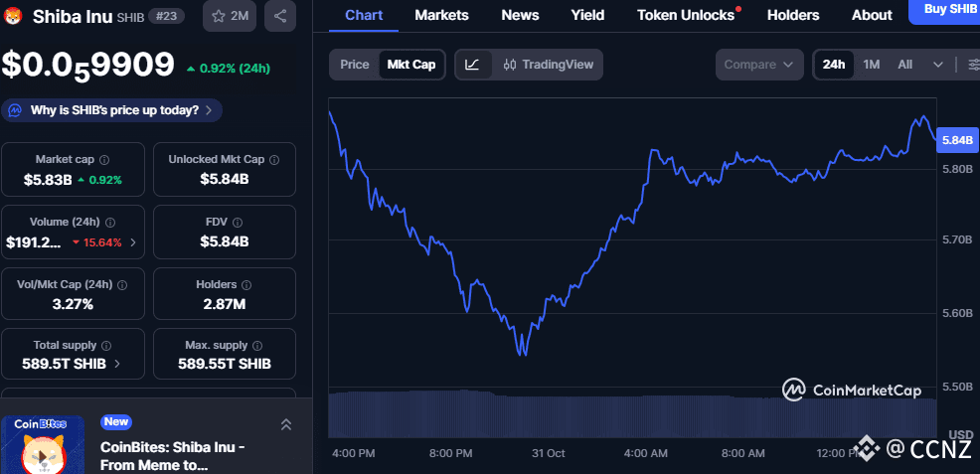Image resolution: width=980 pixels, height=474 pixels.
Task: Select the 1M time range
Action: pos(872,65)
